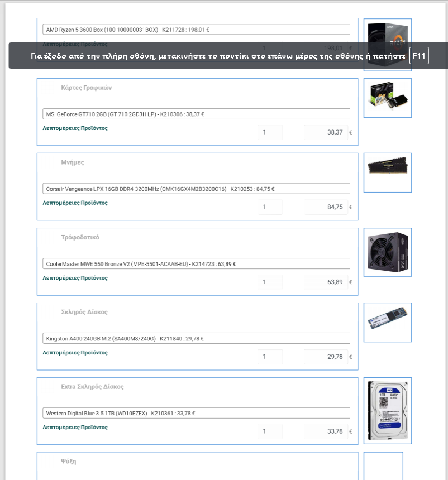The width and height of the screenshot is (448, 480).
Task: Click the Τρόφοδοτικό section heading
Action: [x=80, y=237]
